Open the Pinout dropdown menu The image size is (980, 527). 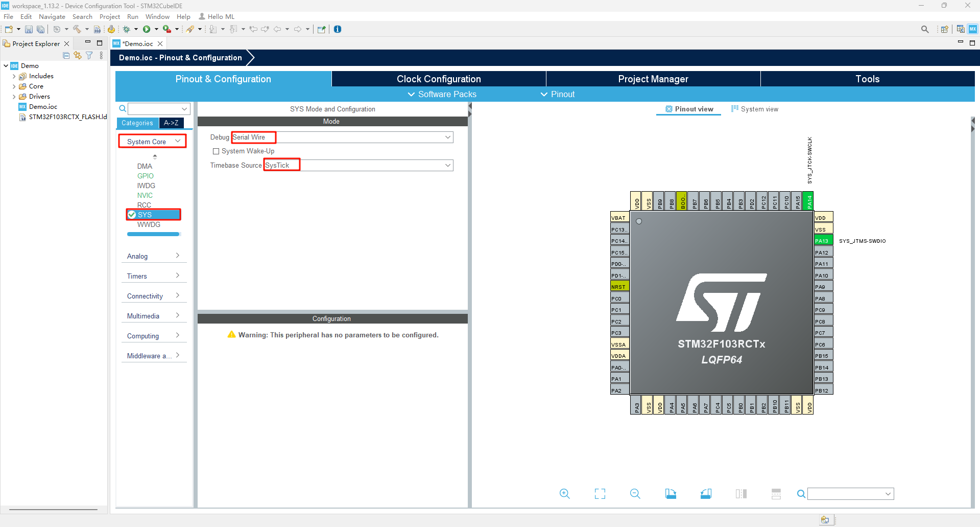point(558,94)
